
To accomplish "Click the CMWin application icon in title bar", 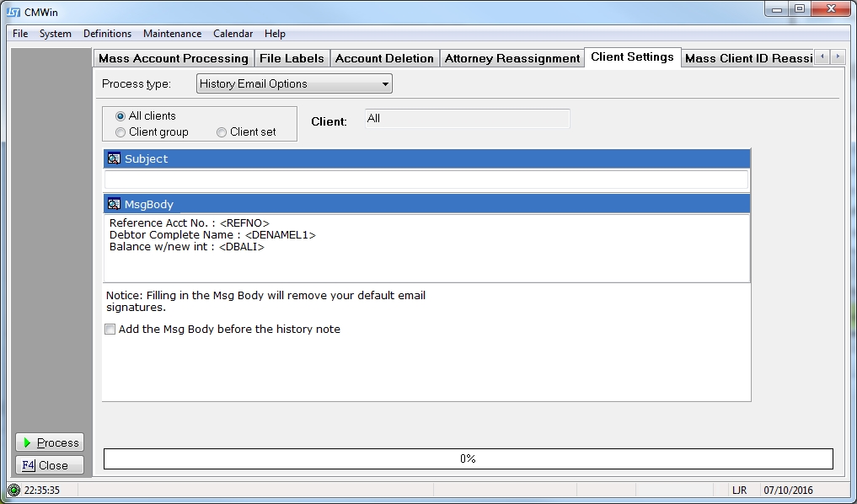I will click(x=13, y=12).
